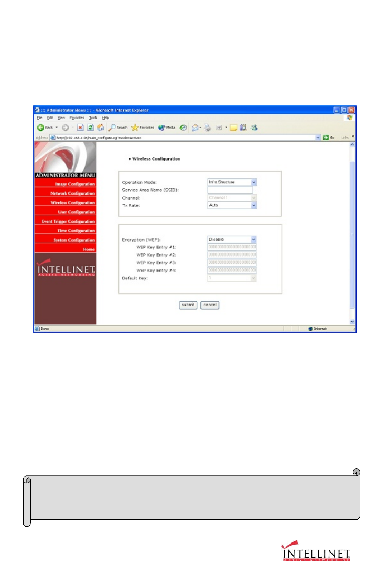392x569 pixels.
Task: Click the page scrollbar up arrow
Action: [x=352, y=144]
